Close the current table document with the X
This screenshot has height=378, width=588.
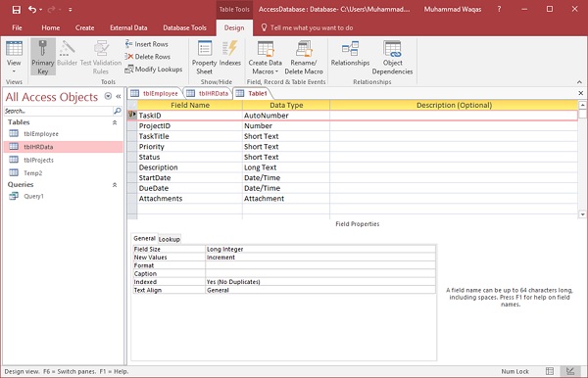581,93
